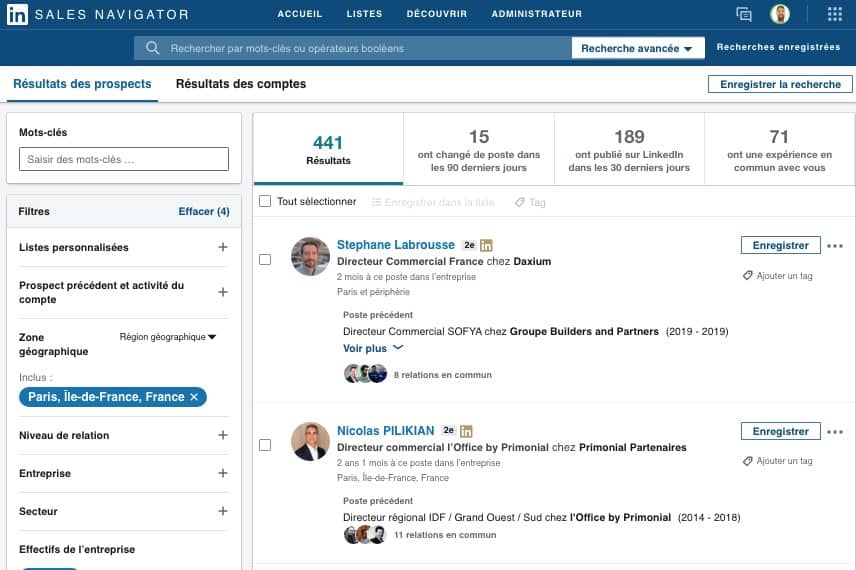Go to ACCUEIL menu
The height and width of the screenshot is (570, 856).
tap(300, 14)
